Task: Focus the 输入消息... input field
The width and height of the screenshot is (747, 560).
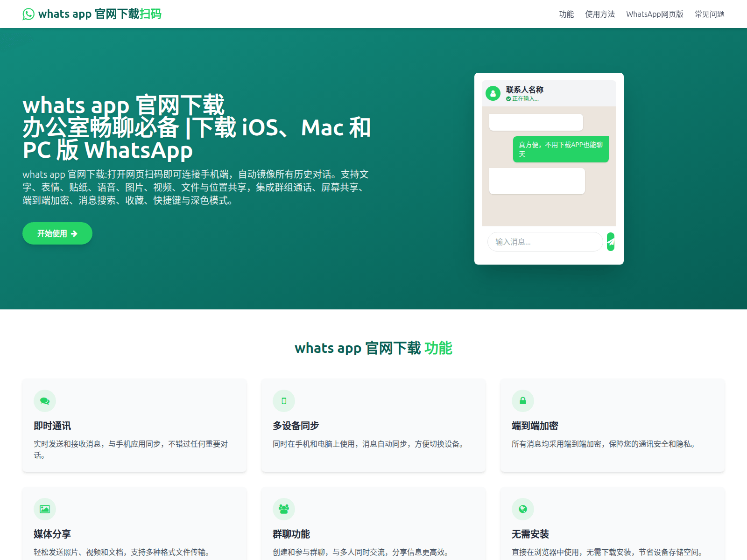Action: [x=545, y=242]
